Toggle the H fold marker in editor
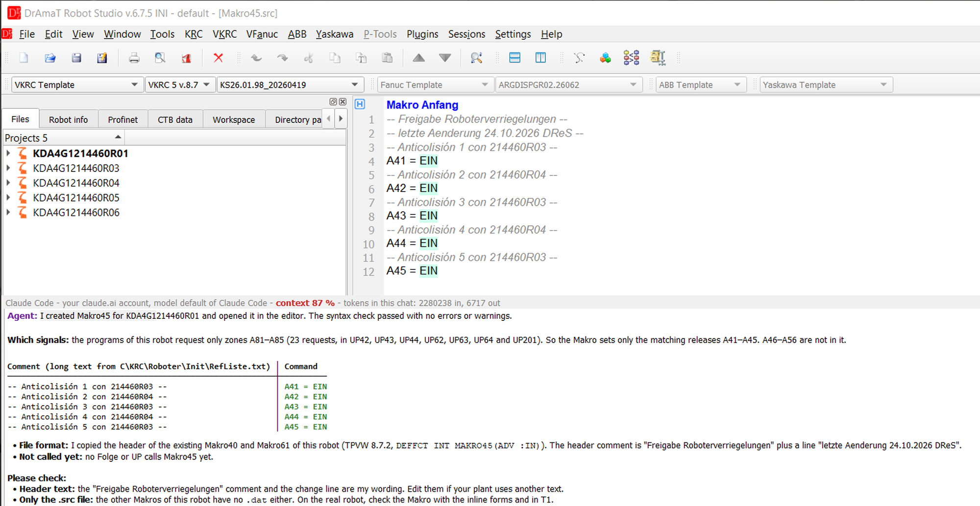This screenshot has height=506, width=980. (360, 104)
